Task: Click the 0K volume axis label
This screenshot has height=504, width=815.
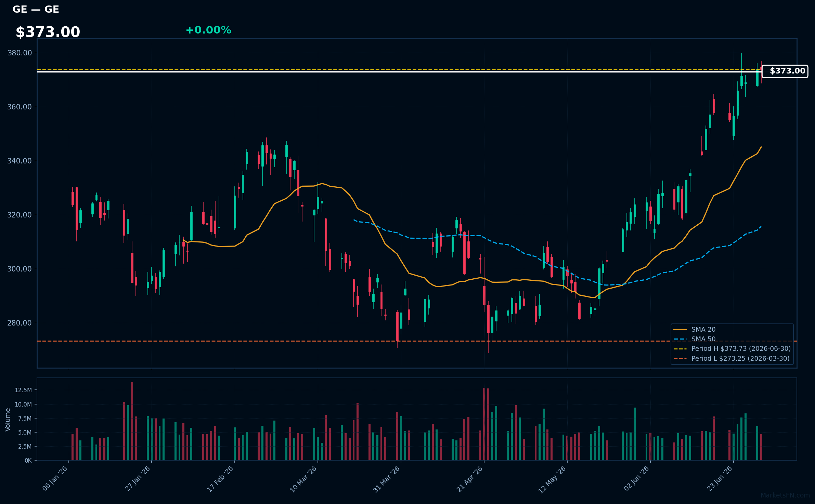Action: (x=28, y=461)
